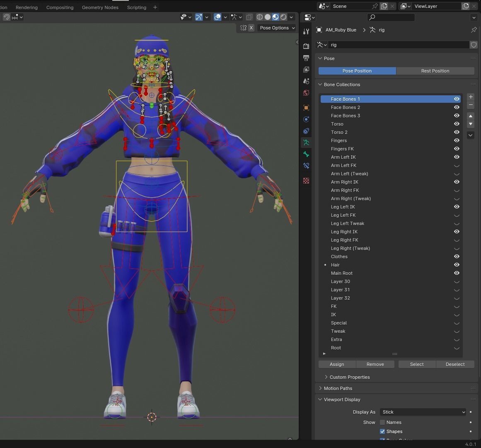This screenshot has height=448, width=481.
Task: Expand the Custom Properties section
Action: 326,377
